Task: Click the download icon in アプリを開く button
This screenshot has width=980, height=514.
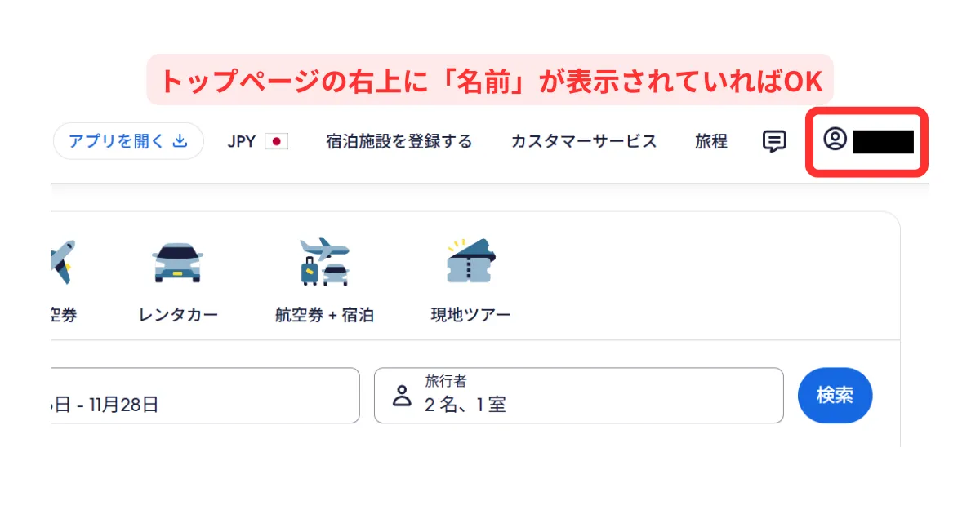Action: [180, 141]
